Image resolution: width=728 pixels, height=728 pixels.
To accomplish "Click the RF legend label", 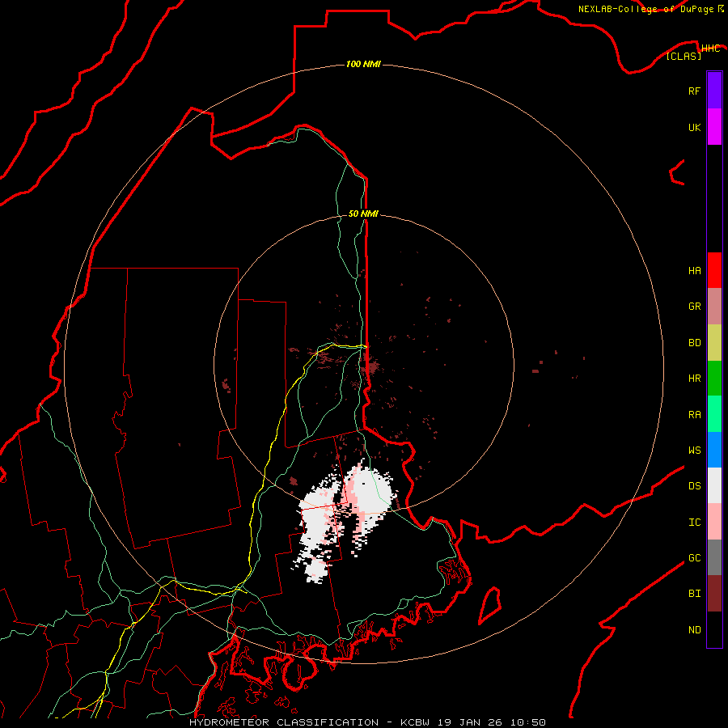I will click(x=694, y=91).
